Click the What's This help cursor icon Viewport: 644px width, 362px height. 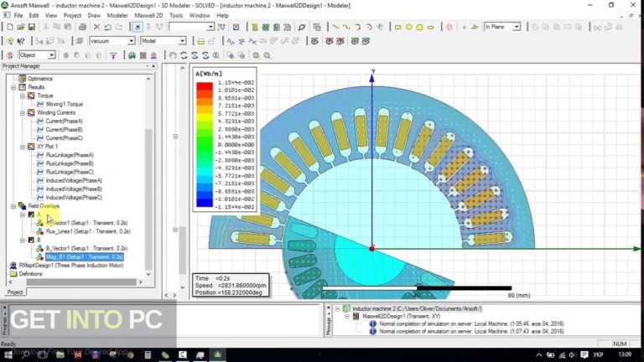tap(20, 41)
